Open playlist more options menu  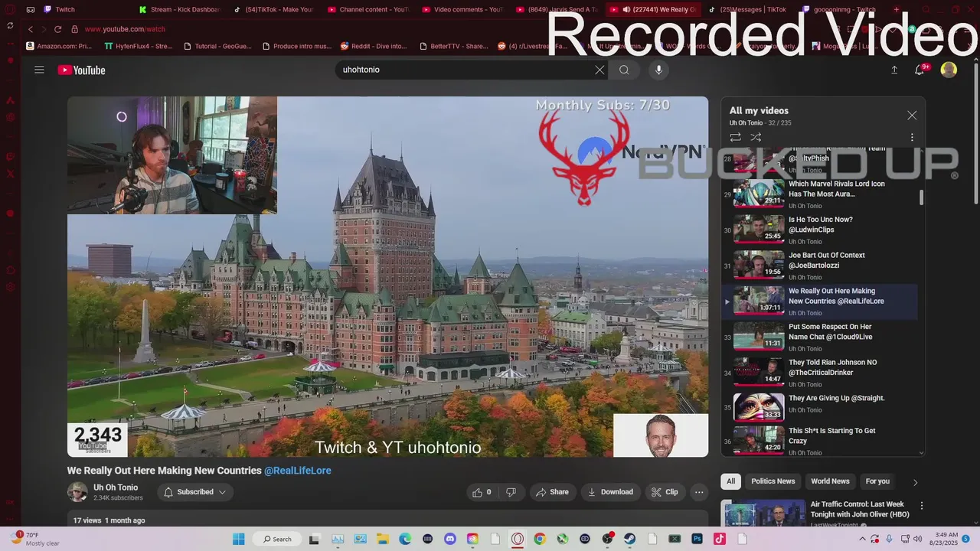pos(912,137)
